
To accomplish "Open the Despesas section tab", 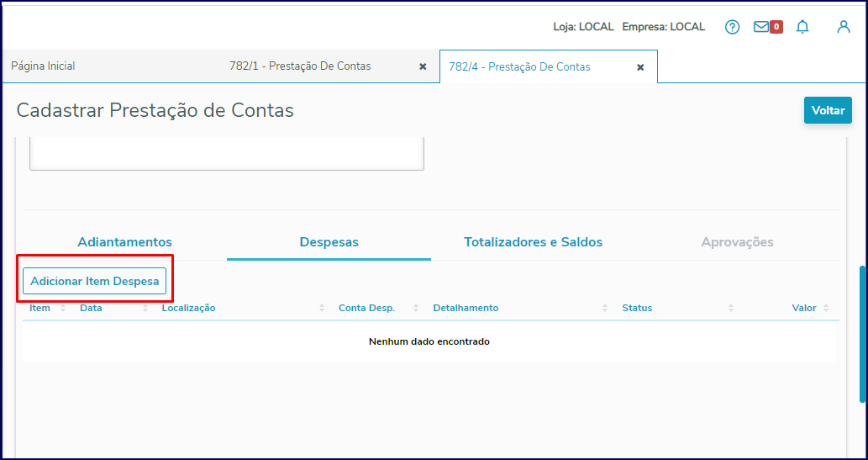I will pyautogui.click(x=329, y=242).
